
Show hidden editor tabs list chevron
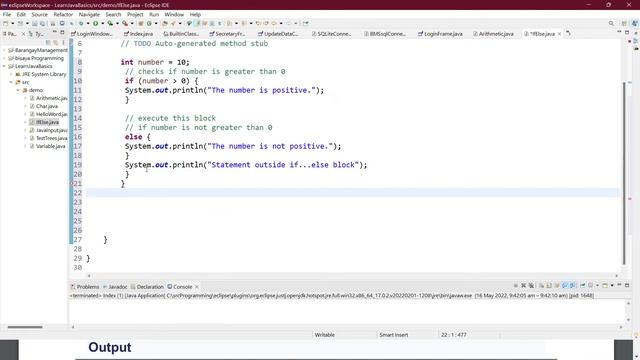(569, 33)
